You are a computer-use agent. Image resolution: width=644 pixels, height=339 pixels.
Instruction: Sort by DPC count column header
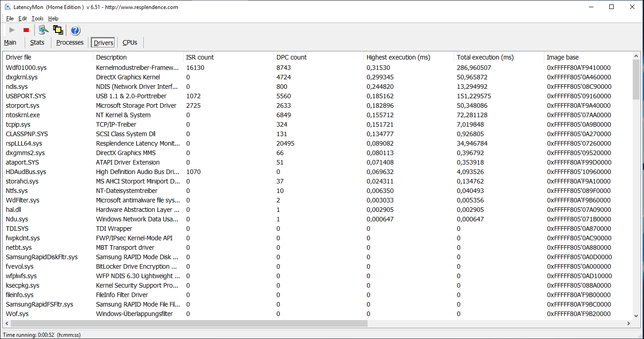point(318,57)
